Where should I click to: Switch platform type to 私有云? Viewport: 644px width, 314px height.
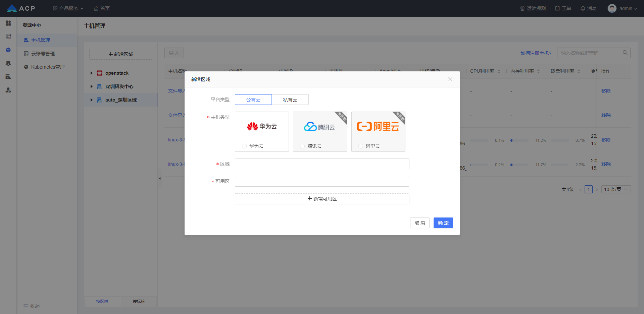click(290, 100)
